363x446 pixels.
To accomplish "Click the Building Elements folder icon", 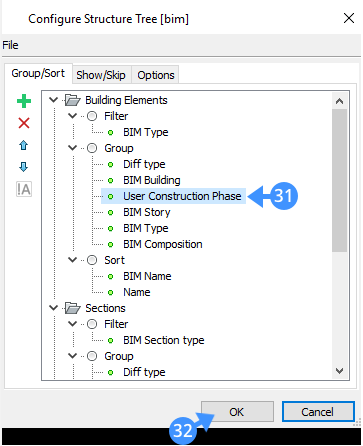I will (73, 100).
